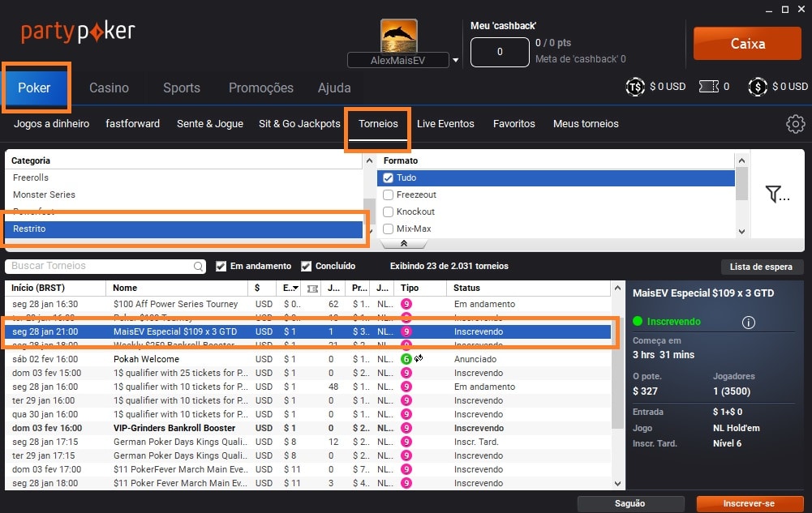The height and width of the screenshot is (513, 812).
Task: Open the Poker main tab
Action: (34, 88)
